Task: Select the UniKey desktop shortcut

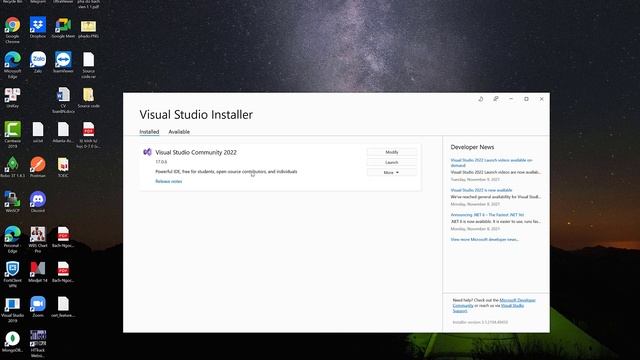Action: [12, 98]
